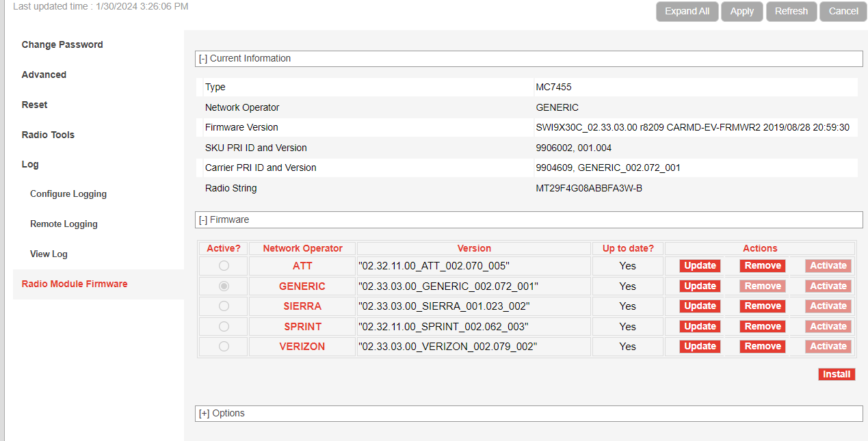The height and width of the screenshot is (441, 868).
Task: Collapse the Firmware section
Action: pos(203,220)
